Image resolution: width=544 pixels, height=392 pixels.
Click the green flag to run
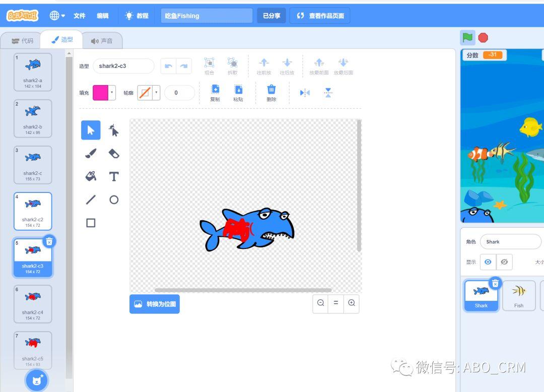pos(467,37)
